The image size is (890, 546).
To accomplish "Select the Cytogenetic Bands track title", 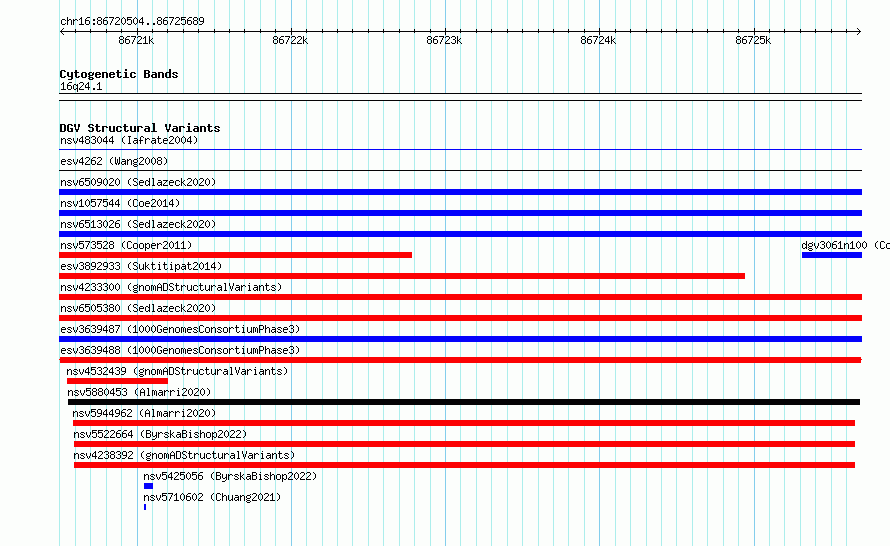I will click(x=119, y=74).
